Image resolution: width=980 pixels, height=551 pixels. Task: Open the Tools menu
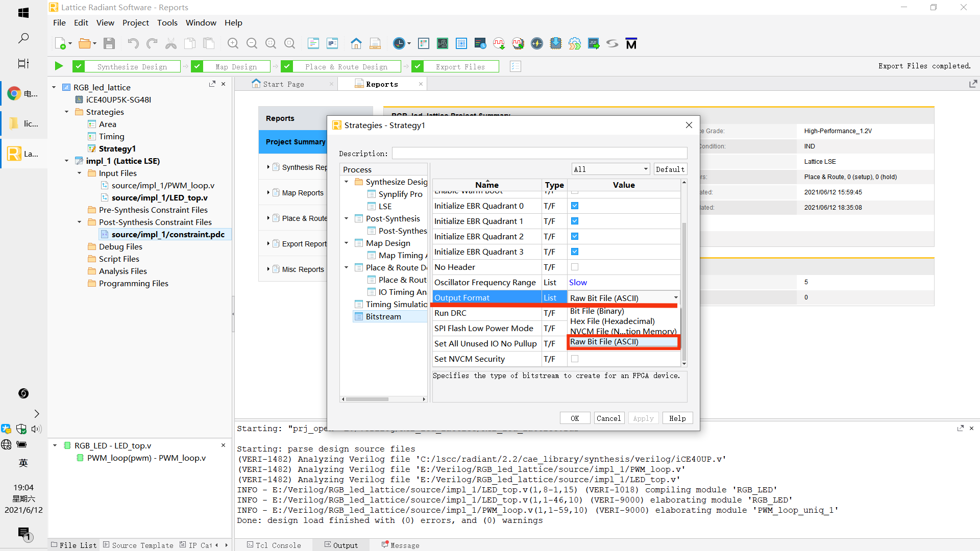click(167, 22)
